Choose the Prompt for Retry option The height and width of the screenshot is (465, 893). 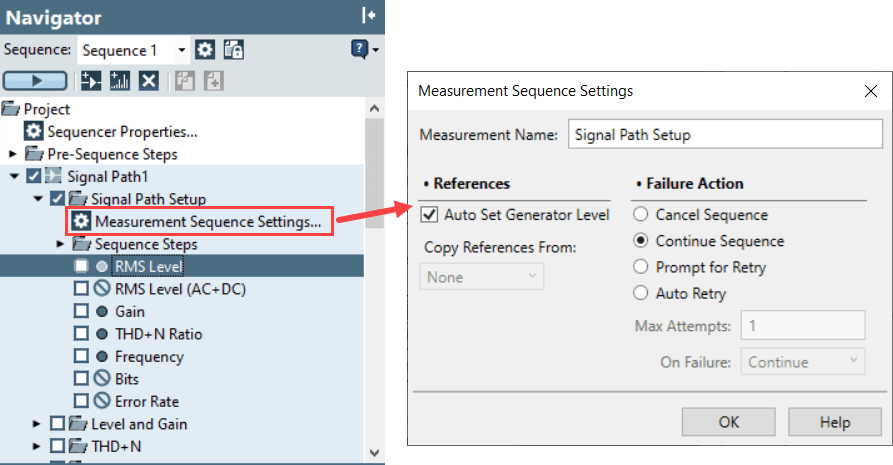pyautogui.click(x=640, y=267)
